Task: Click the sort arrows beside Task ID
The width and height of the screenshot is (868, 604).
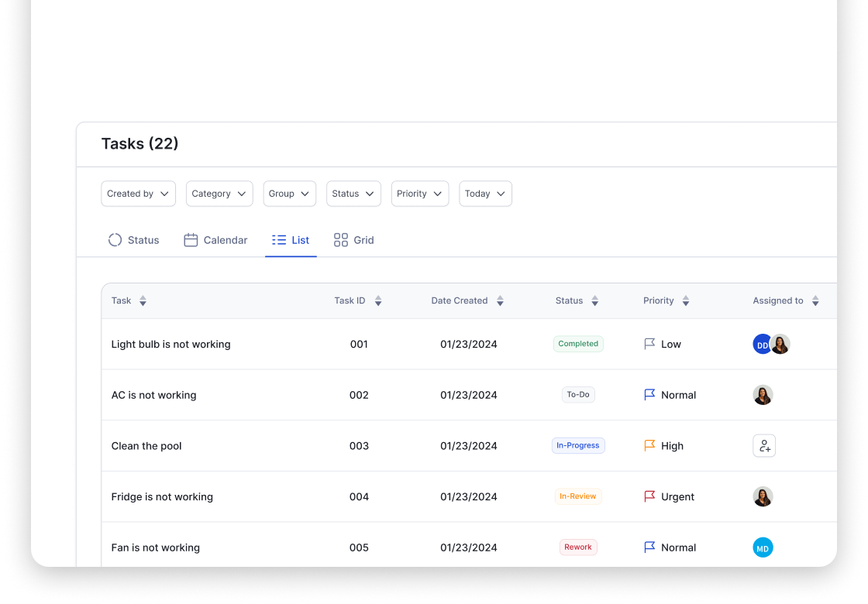Action: [378, 300]
